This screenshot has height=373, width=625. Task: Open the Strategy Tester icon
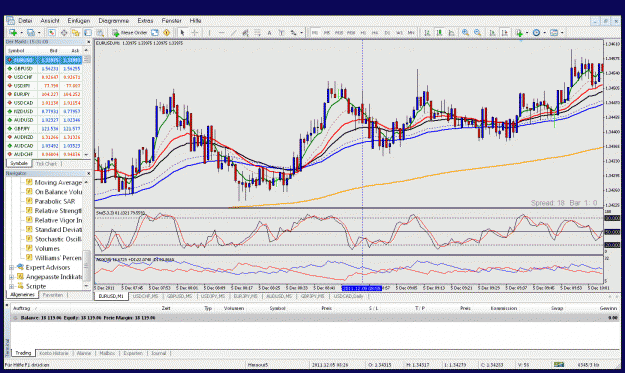pos(100,33)
